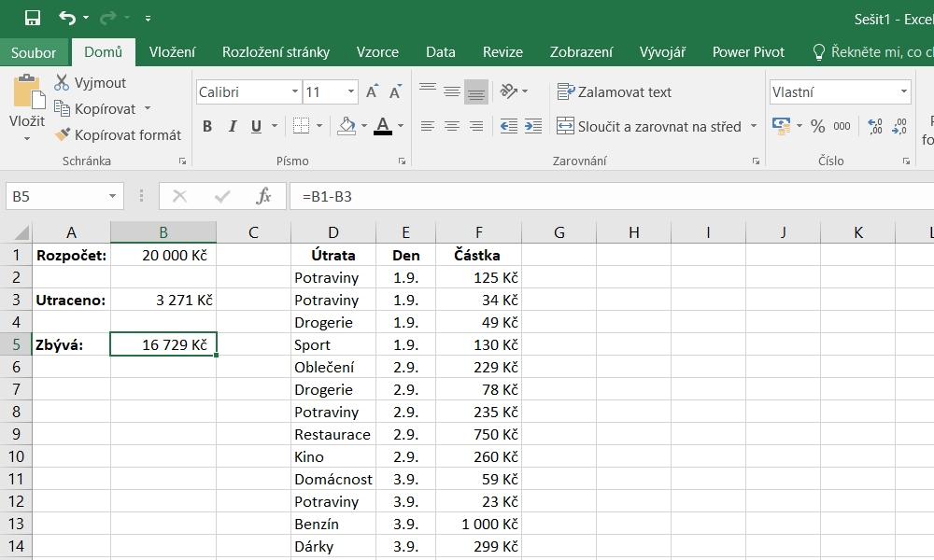Image resolution: width=934 pixels, height=560 pixels.
Task: Toggle italic formatting
Action: coord(232,126)
